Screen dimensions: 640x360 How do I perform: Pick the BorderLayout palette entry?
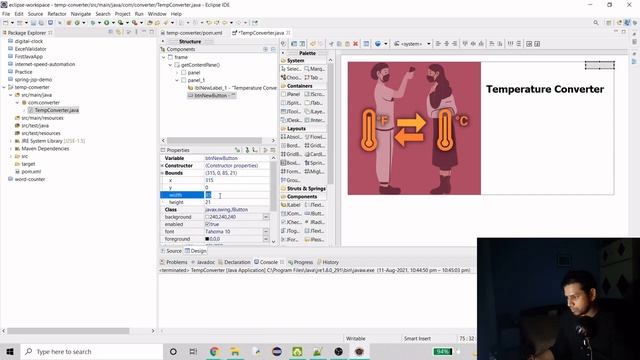point(291,145)
